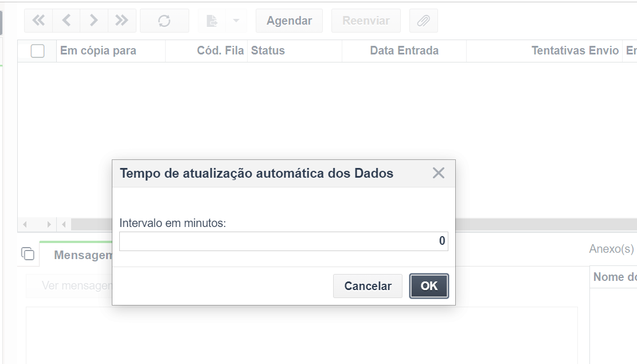
Task: Open the export dropdown arrow
Action: click(236, 21)
